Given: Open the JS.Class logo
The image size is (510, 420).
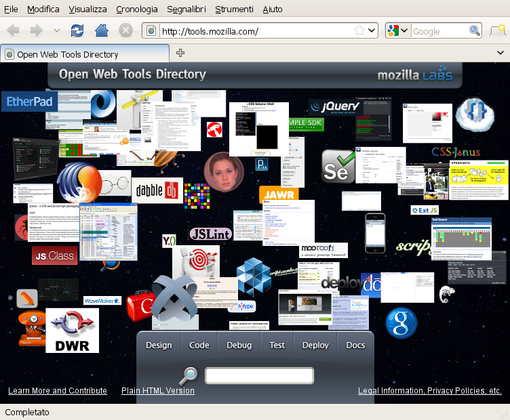Looking at the screenshot, I should pyautogui.click(x=55, y=255).
